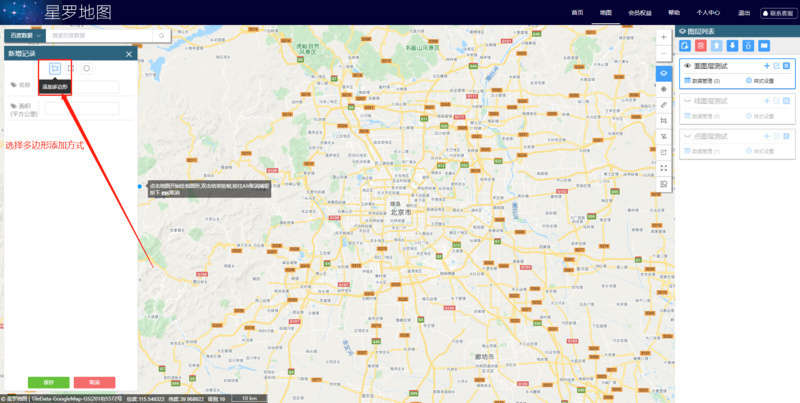
Task: Open 帮助 in top navigation
Action: [x=674, y=13]
